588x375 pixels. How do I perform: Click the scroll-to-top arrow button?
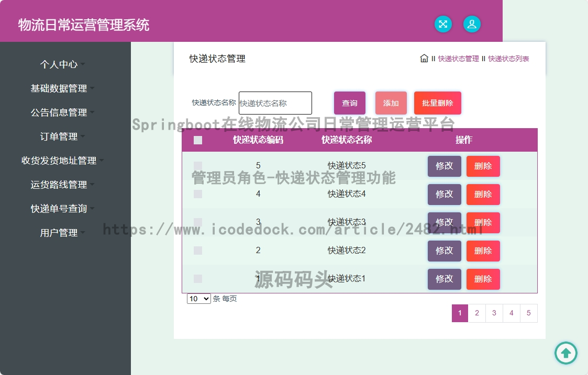pyautogui.click(x=566, y=353)
